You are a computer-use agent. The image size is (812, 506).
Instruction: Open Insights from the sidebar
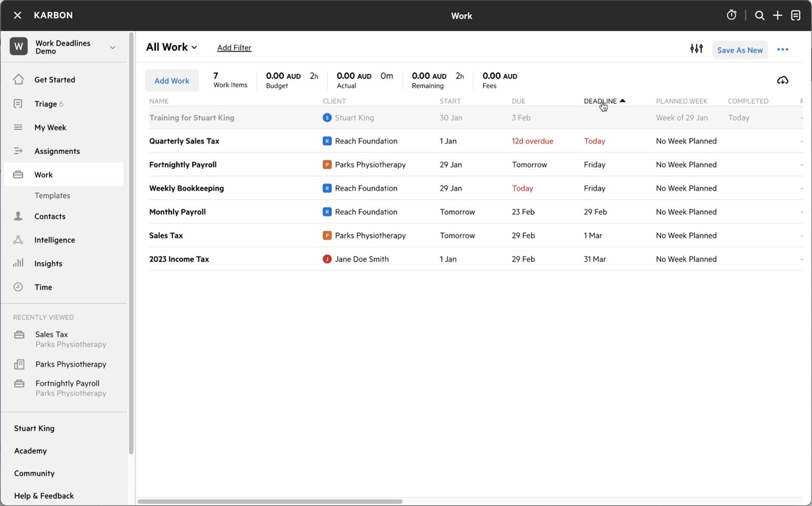coord(48,264)
